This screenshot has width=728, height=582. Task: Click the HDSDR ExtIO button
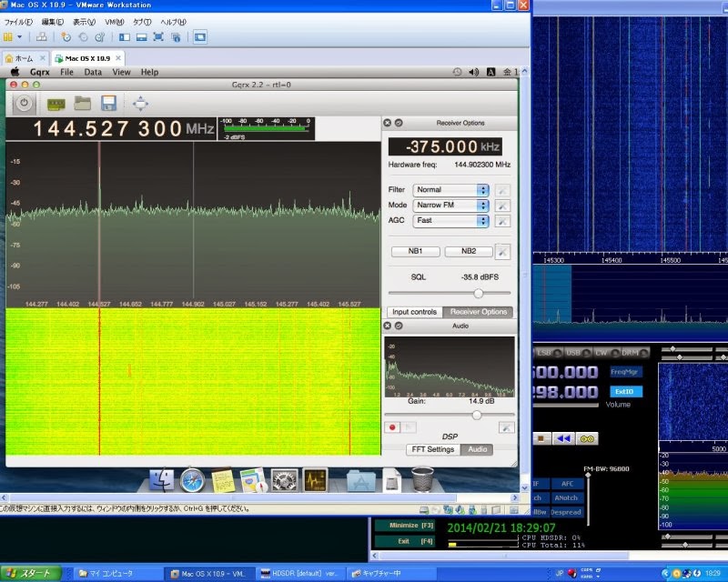point(626,392)
